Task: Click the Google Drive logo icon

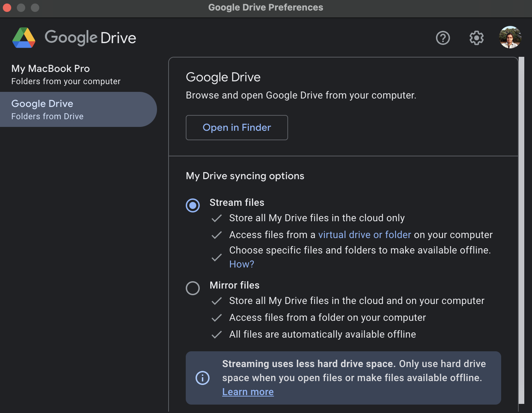Action: pyautogui.click(x=24, y=38)
